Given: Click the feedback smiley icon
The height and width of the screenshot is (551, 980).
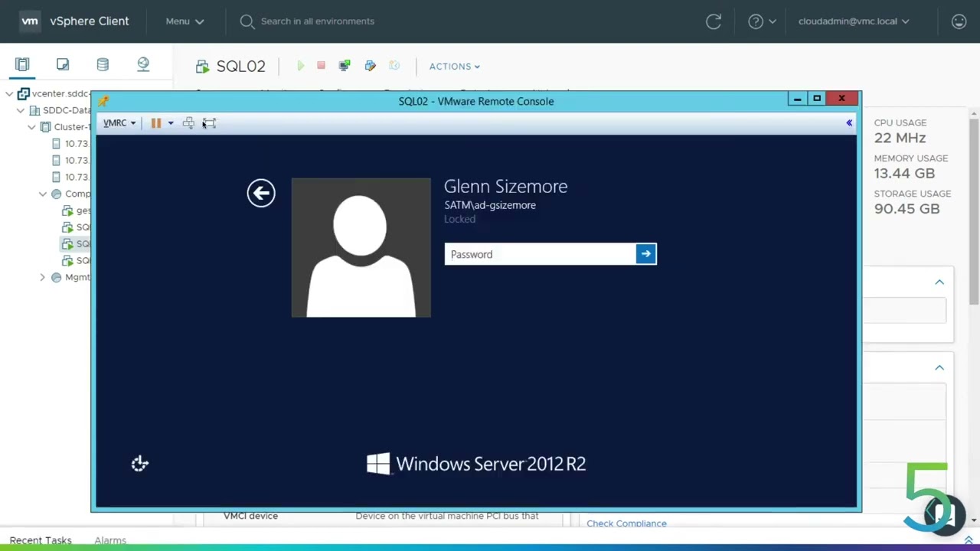Looking at the screenshot, I should (959, 21).
